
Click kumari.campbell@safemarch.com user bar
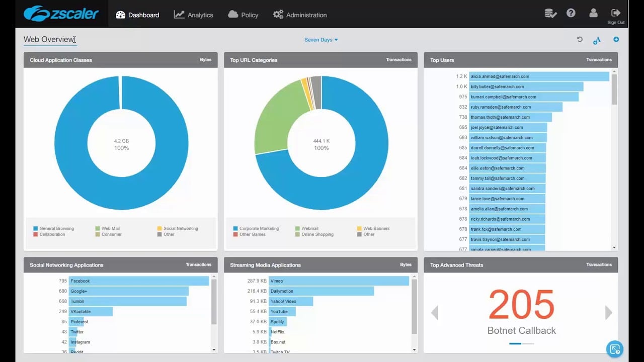pos(524,97)
